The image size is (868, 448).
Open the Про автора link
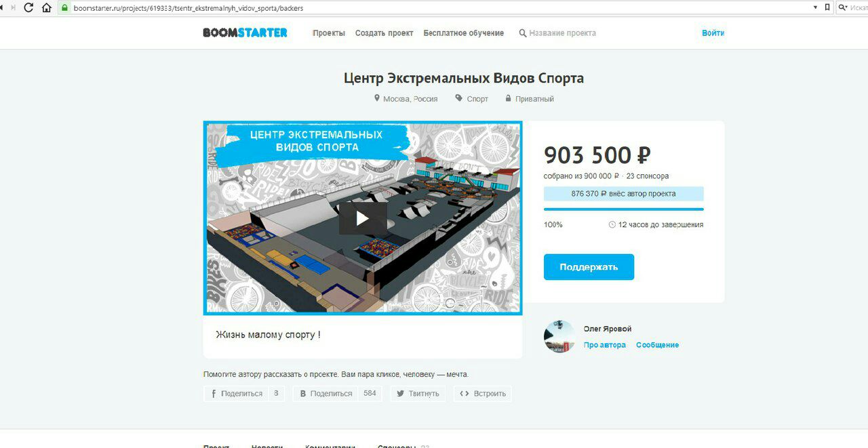[x=605, y=345]
